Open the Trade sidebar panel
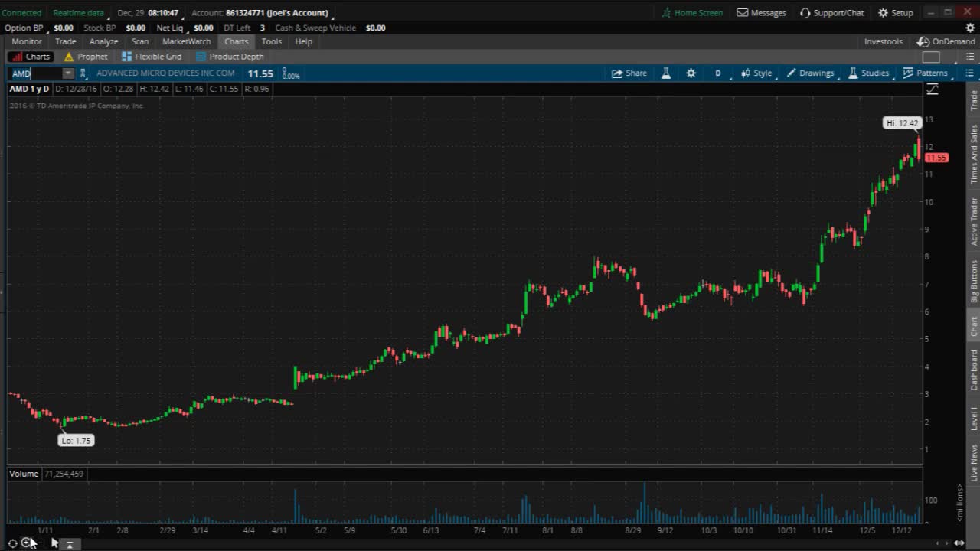 (974, 100)
